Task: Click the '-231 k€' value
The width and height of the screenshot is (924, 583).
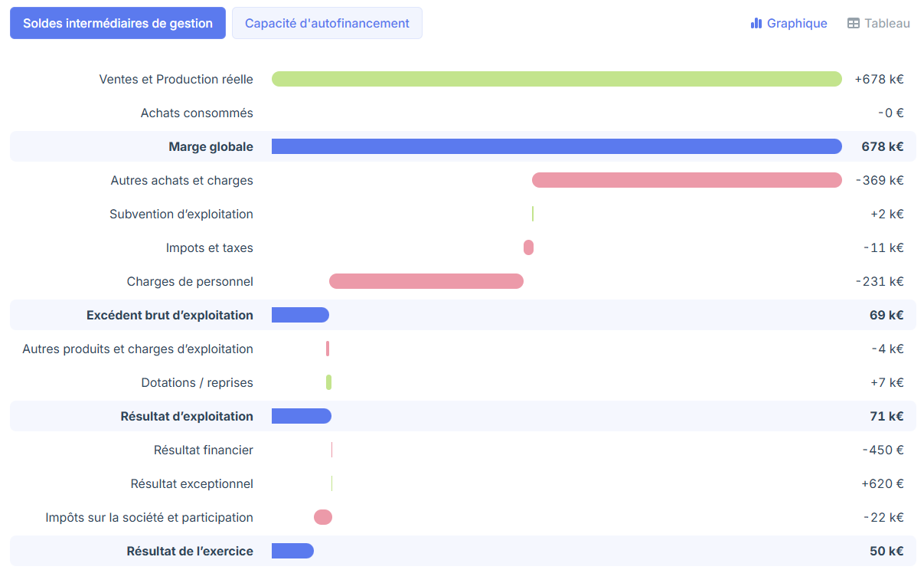Action: [880, 281]
